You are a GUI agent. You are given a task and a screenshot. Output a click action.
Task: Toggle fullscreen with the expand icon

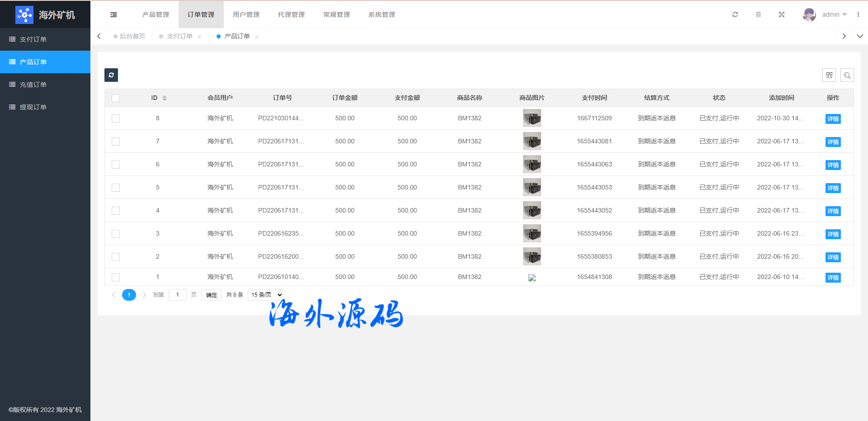(x=781, y=14)
